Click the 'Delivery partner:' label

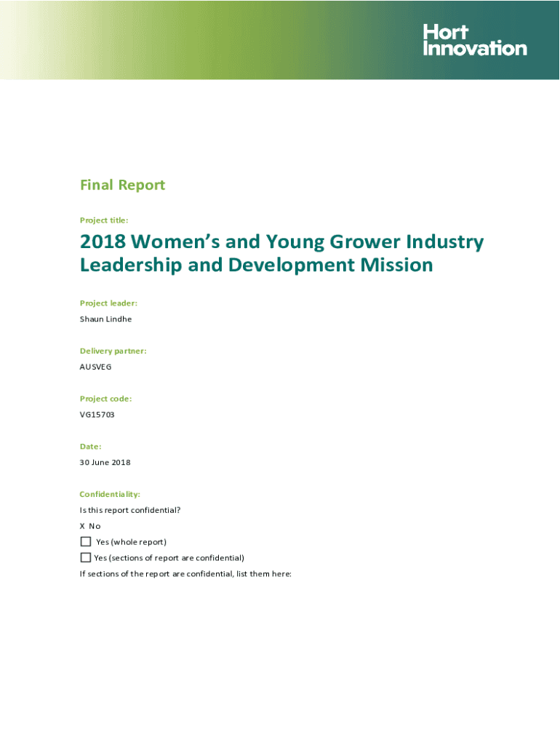[113, 351]
